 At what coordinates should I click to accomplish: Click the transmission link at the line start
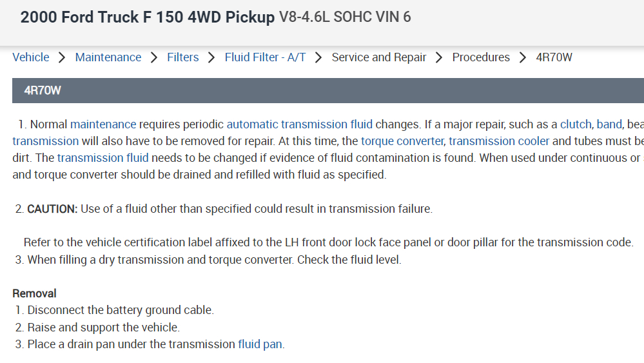[x=45, y=141]
